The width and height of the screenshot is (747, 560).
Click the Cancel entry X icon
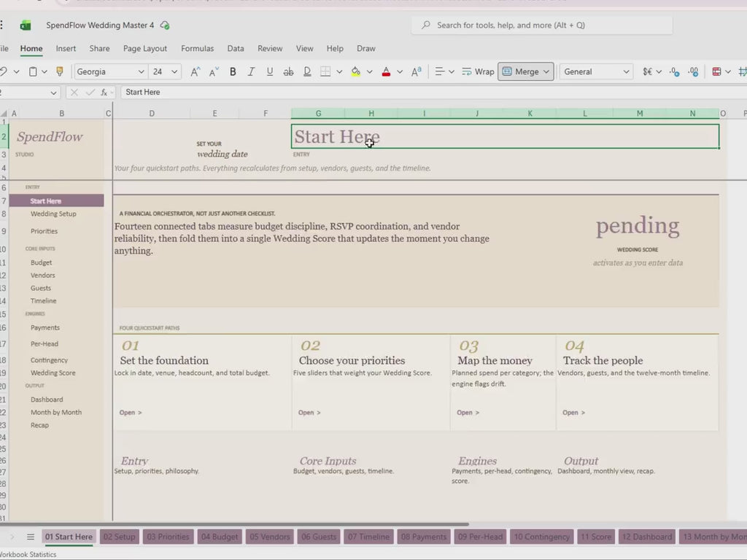(x=74, y=93)
